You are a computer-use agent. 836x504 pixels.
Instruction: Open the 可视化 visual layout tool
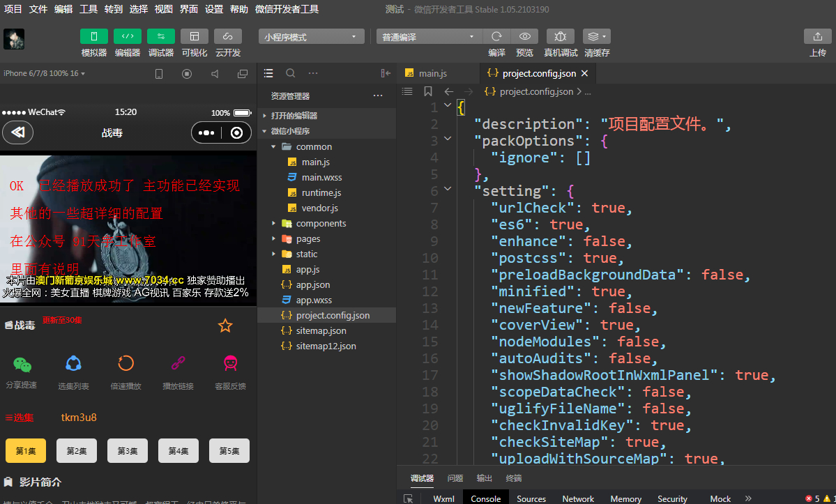click(x=194, y=36)
